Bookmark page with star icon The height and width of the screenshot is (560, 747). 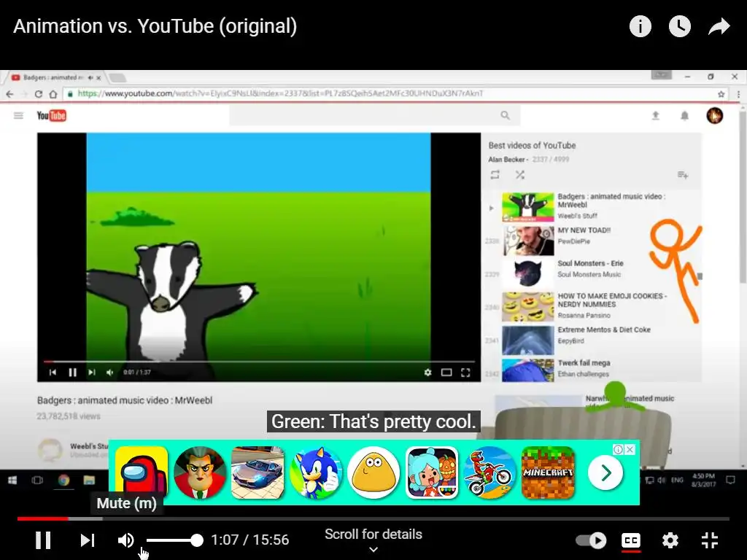[721, 94]
